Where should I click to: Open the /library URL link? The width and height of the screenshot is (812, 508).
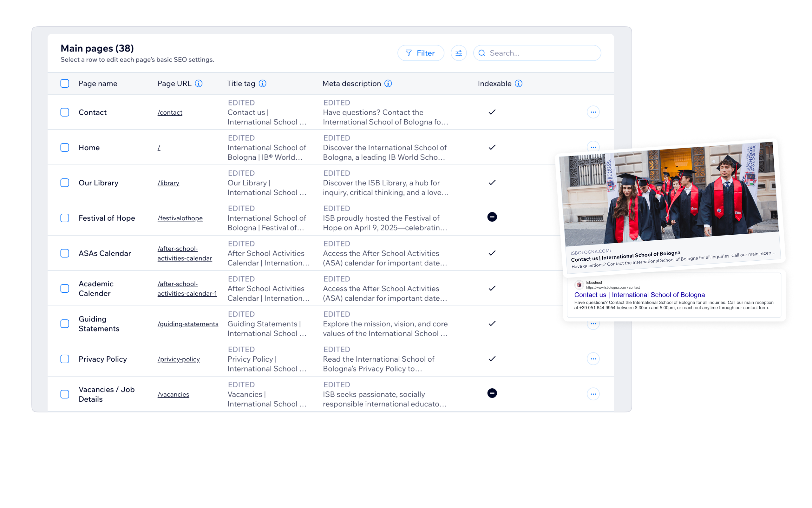coord(168,183)
